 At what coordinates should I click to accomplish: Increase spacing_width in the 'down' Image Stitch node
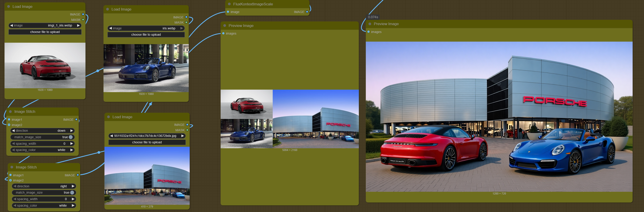72,144
